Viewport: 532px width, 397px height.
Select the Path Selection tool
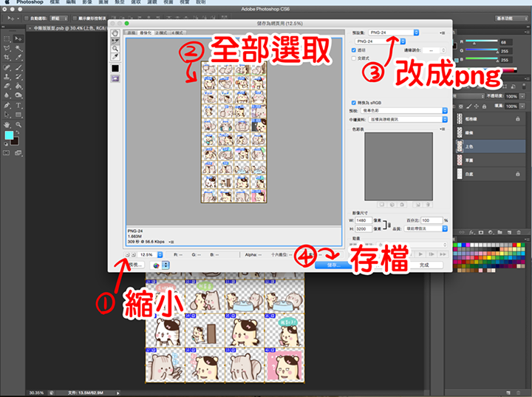(7, 115)
